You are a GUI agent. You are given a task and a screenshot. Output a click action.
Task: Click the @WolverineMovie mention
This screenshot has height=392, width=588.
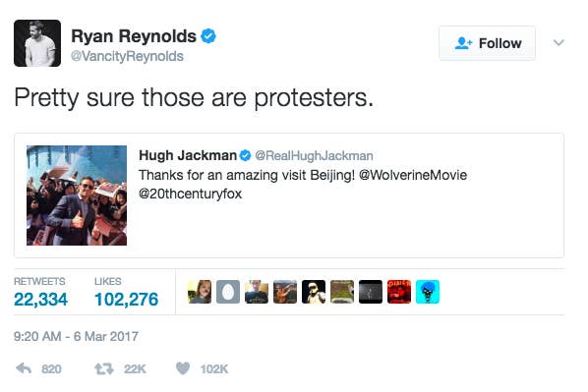point(413,175)
